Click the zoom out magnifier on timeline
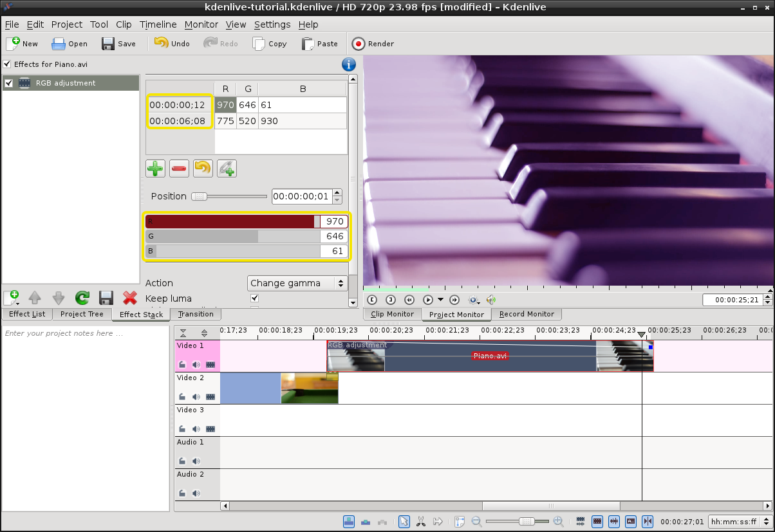775x532 pixels. click(x=476, y=521)
